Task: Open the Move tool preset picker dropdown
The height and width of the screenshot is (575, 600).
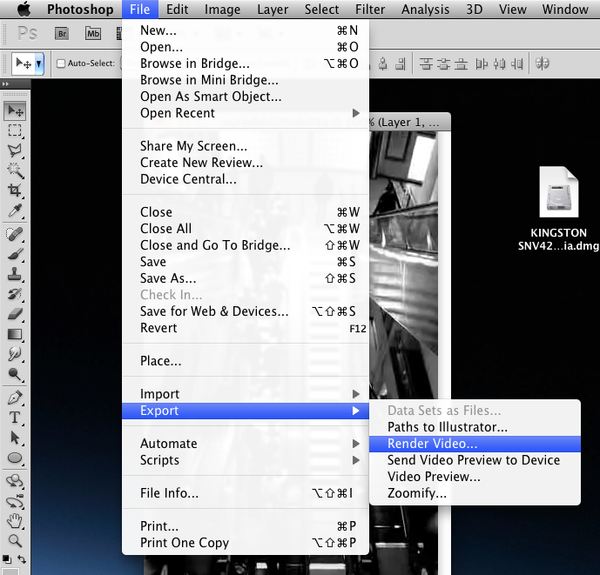Action: (27, 63)
